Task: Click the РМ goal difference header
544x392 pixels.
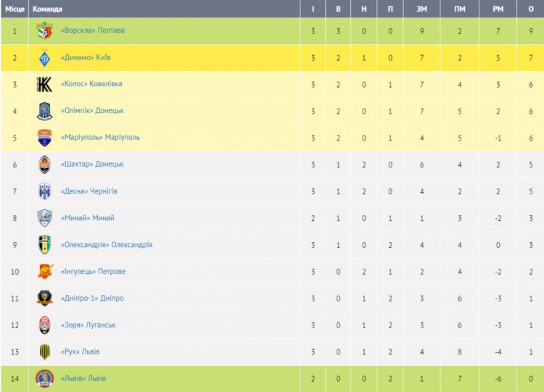Action: (x=498, y=9)
